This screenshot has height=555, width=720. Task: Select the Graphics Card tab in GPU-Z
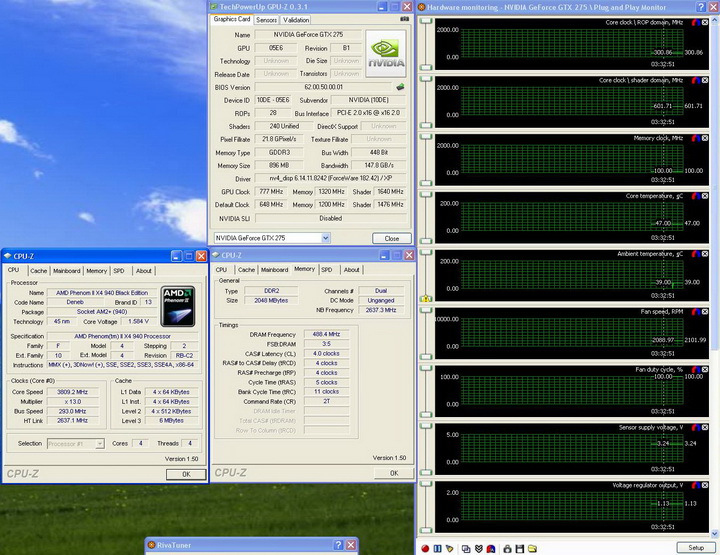[232, 19]
